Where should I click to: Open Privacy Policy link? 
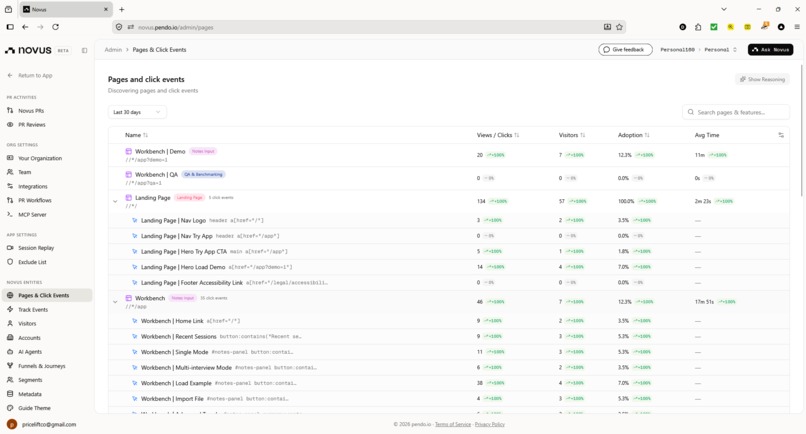click(x=489, y=424)
